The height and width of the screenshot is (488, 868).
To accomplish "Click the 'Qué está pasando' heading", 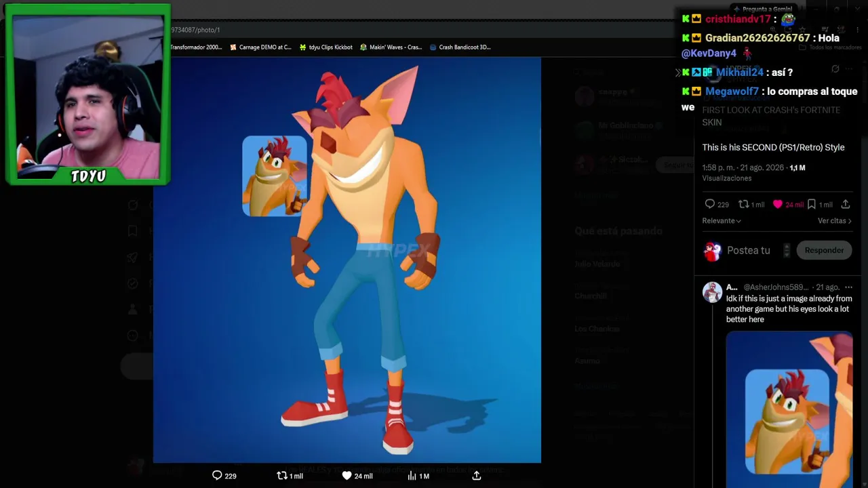I will (618, 231).
